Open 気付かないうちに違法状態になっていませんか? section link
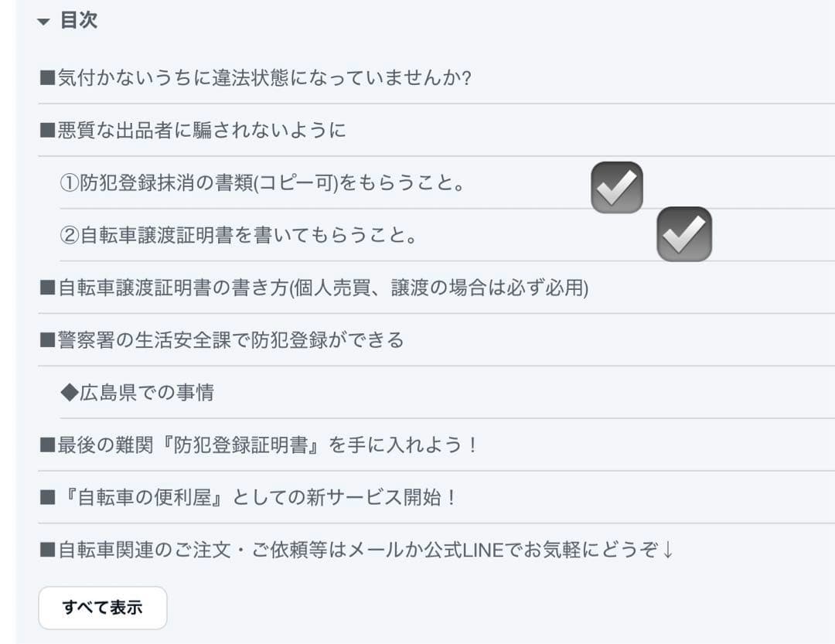This screenshot has height=644, width=835. pos(264,78)
